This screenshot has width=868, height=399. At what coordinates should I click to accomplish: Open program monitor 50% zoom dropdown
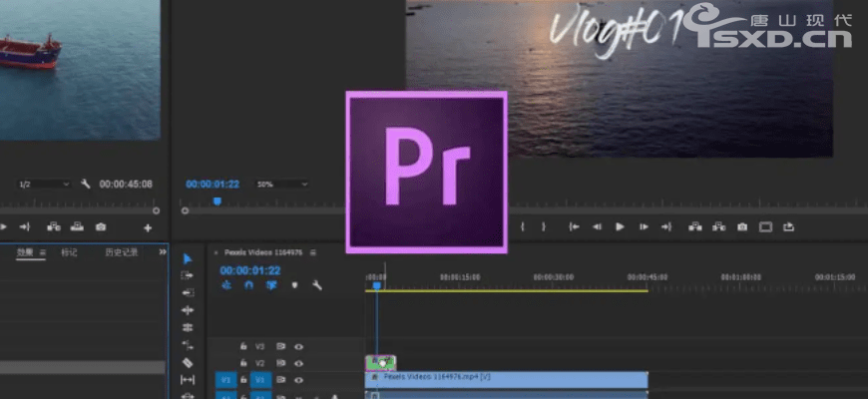[x=281, y=184]
